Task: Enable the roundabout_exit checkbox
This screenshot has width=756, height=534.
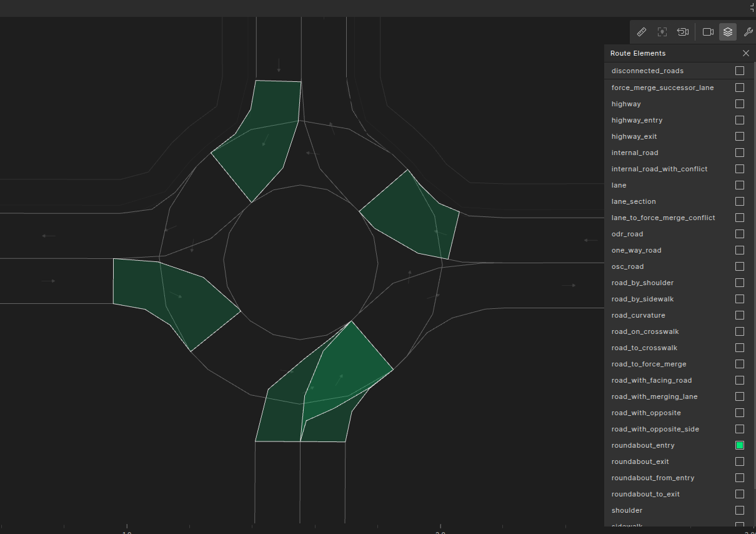Action: (740, 461)
